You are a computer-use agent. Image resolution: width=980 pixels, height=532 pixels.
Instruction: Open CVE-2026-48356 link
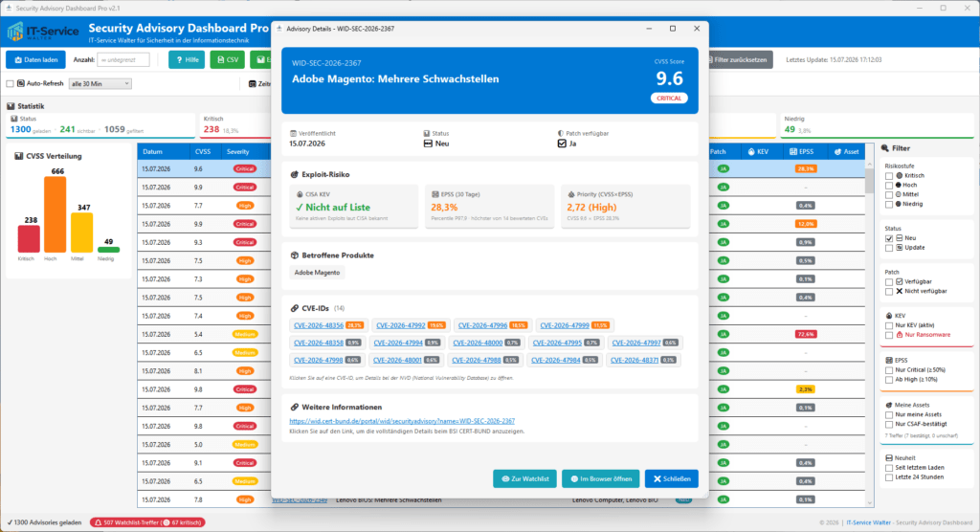tap(319, 325)
